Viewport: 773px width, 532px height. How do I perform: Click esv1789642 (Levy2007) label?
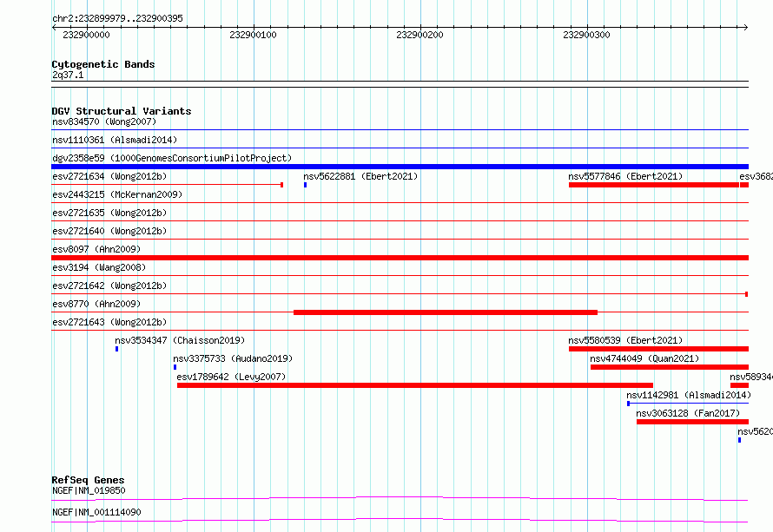point(231,377)
